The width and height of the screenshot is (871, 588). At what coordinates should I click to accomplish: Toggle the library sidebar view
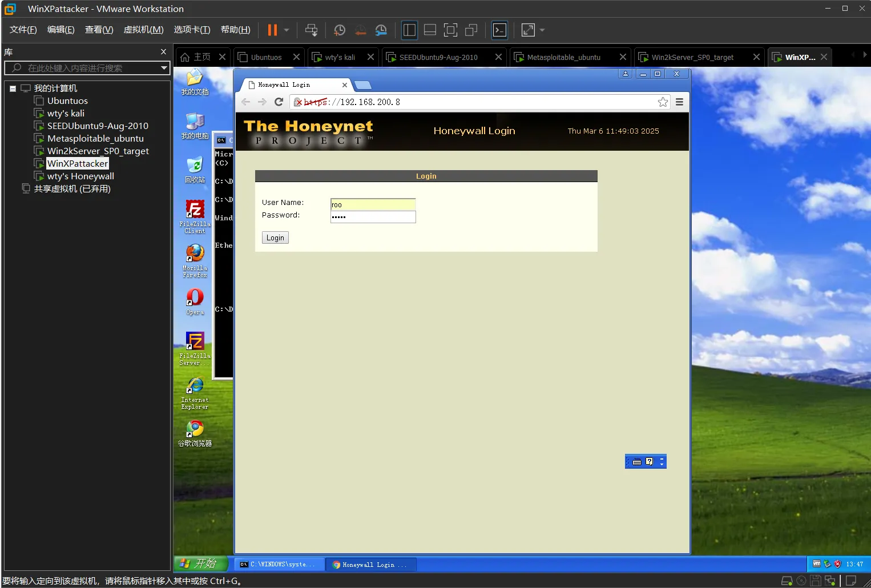tap(409, 30)
